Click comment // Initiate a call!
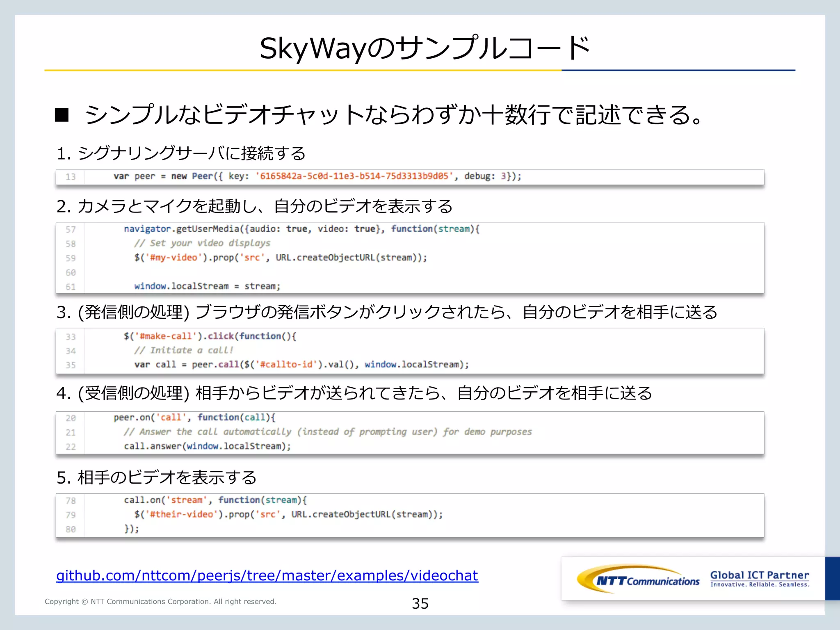 click(183, 350)
